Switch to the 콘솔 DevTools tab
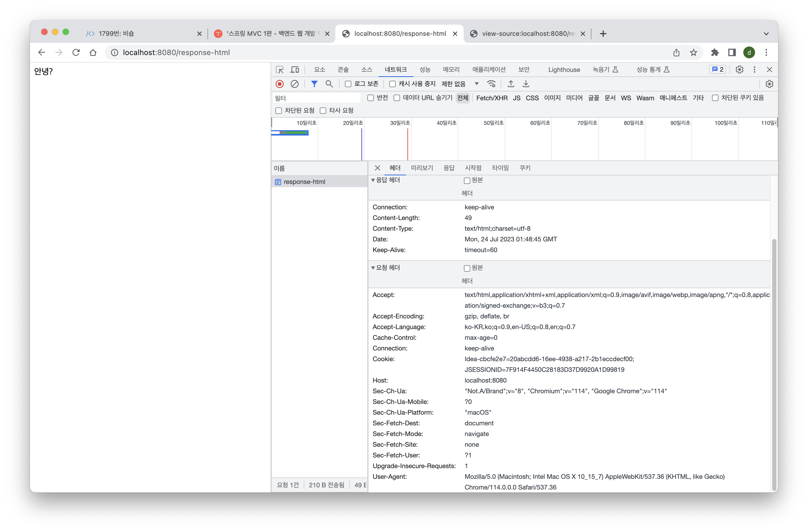The height and width of the screenshot is (532, 808). tap(343, 70)
